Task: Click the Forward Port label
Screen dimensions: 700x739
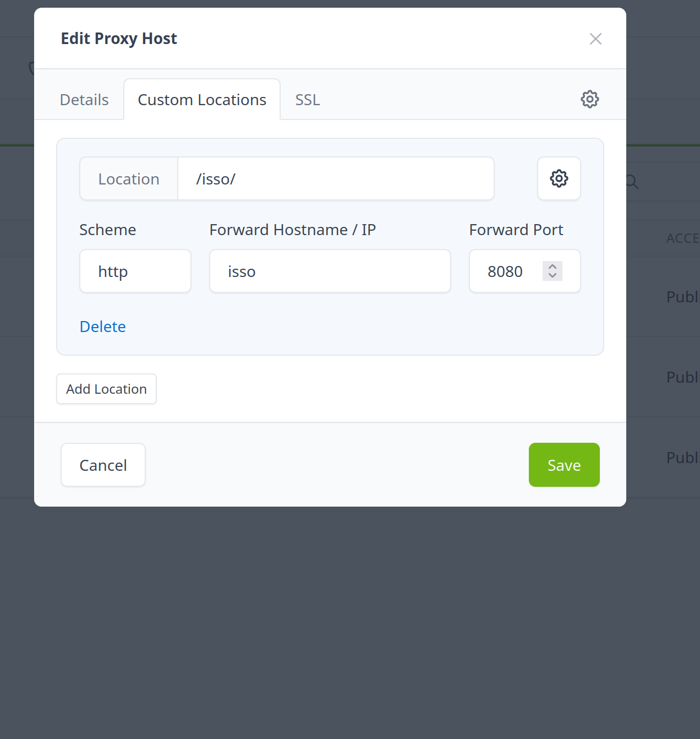Action: point(516,230)
